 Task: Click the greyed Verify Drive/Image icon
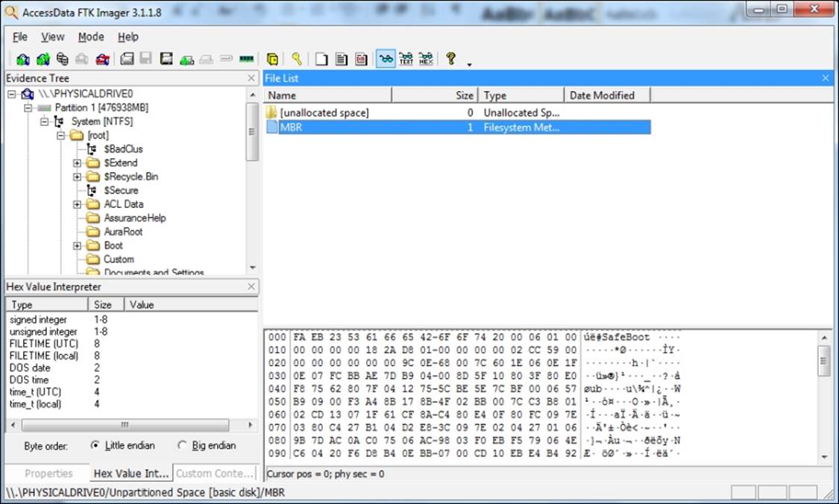pos(226,58)
